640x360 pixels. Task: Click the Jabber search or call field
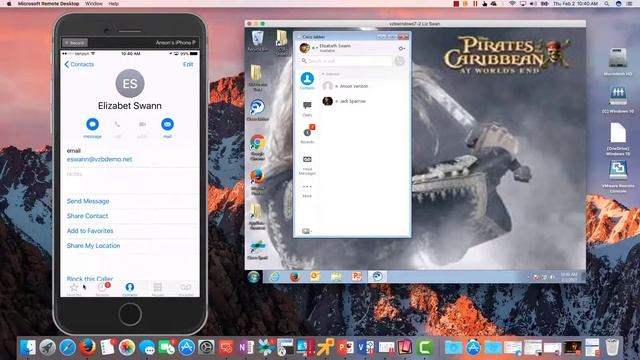pyautogui.click(x=346, y=61)
